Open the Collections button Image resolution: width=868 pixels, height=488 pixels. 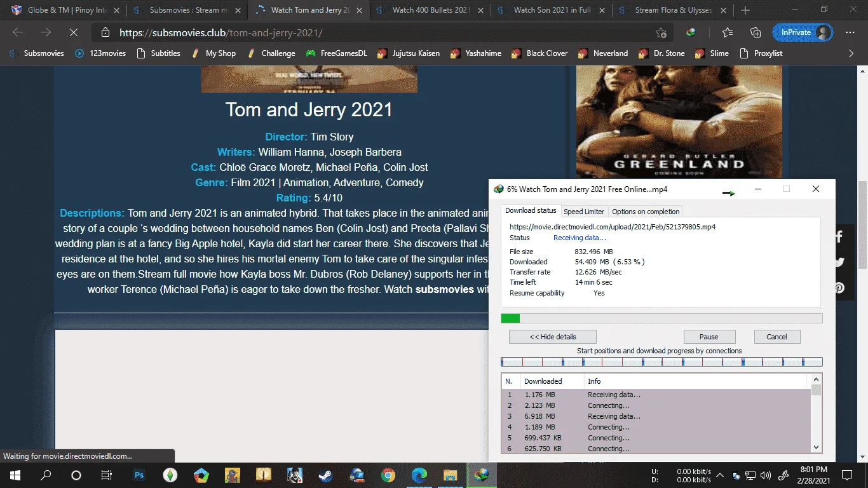756,32
